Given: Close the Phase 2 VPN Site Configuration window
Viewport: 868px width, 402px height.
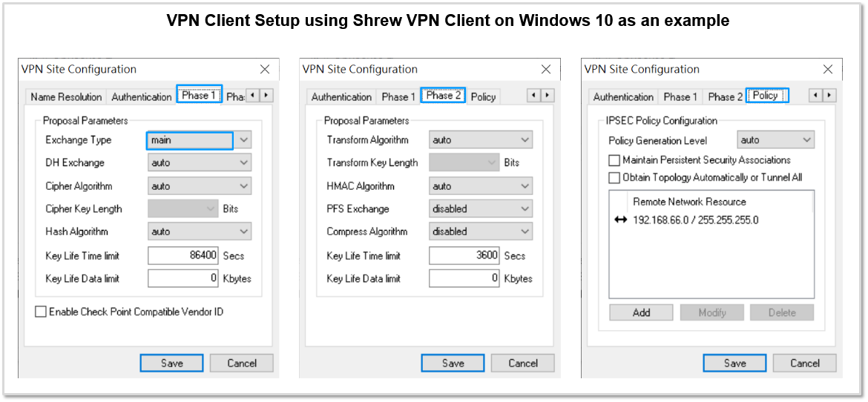Looking at the screenshot, I should point(546,69).
